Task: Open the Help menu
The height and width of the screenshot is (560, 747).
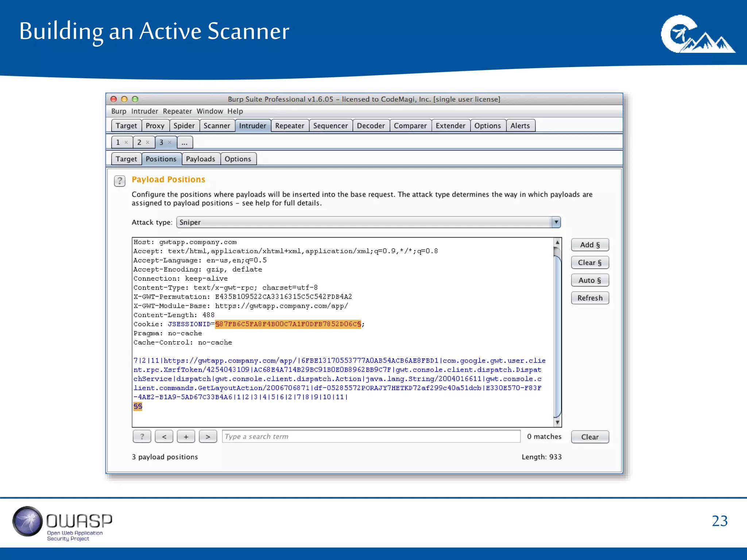Action: (x=235, y=111)
